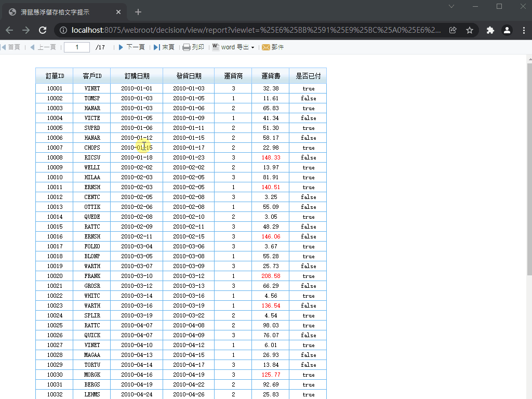Bookmark this page with star icon
532x399 pixels.
tap(470, 30)
